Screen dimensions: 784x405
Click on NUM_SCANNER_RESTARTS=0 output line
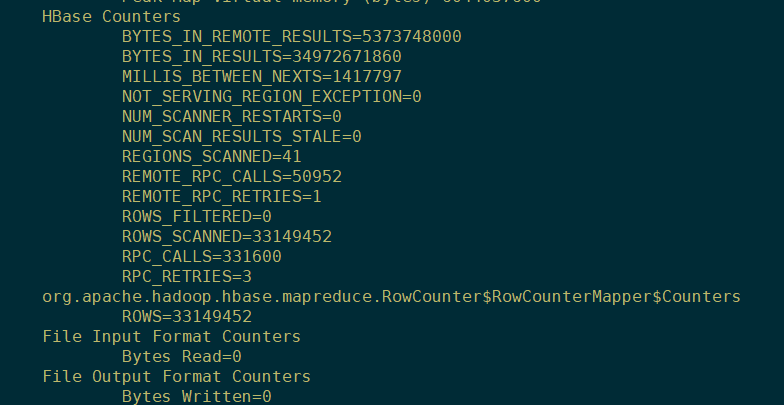(x=231, y=117)
